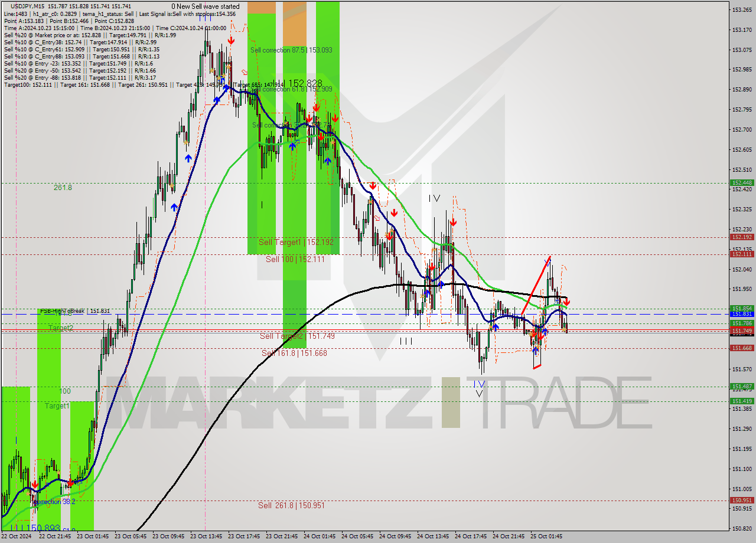Select the red 150.951 price tag
The image size is (756, 543).
click(x=742, y=501)
